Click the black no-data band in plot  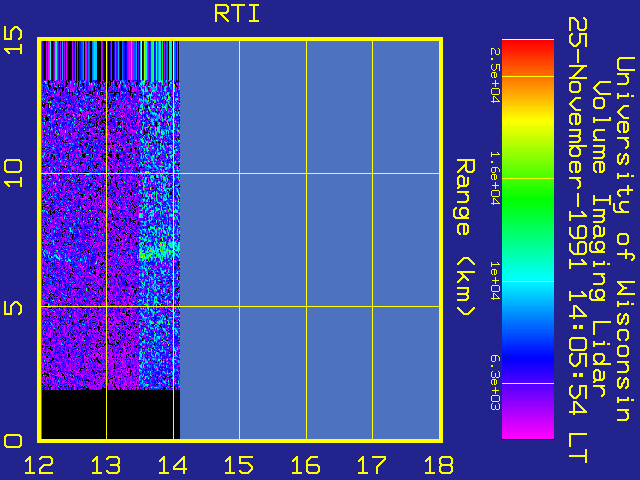point(111,414)
